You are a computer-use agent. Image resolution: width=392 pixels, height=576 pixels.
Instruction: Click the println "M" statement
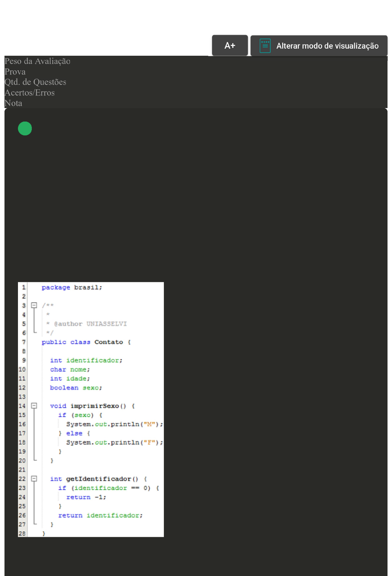pyautogui.click(x=114, y=424)
